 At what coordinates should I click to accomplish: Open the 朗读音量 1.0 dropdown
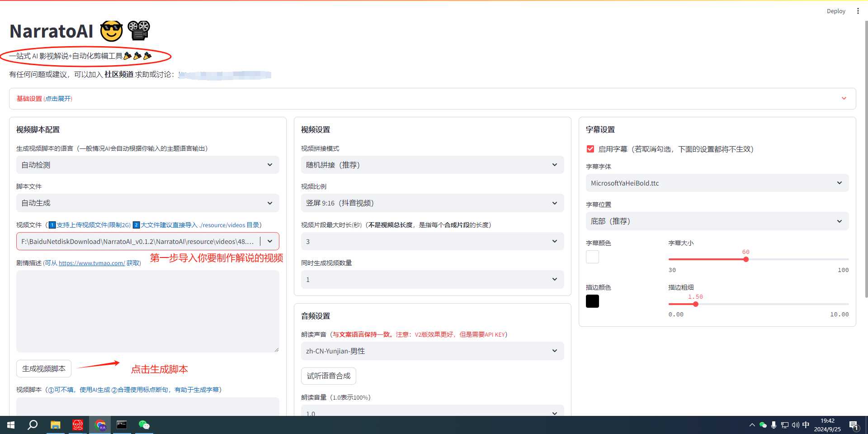[432, 411]
